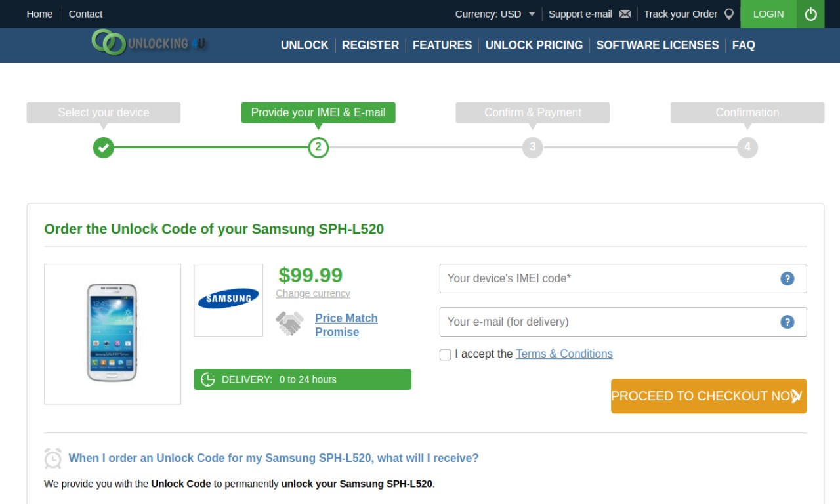Click the Contact link
This screenshot has width=840, height=504.
click(85, 14)
